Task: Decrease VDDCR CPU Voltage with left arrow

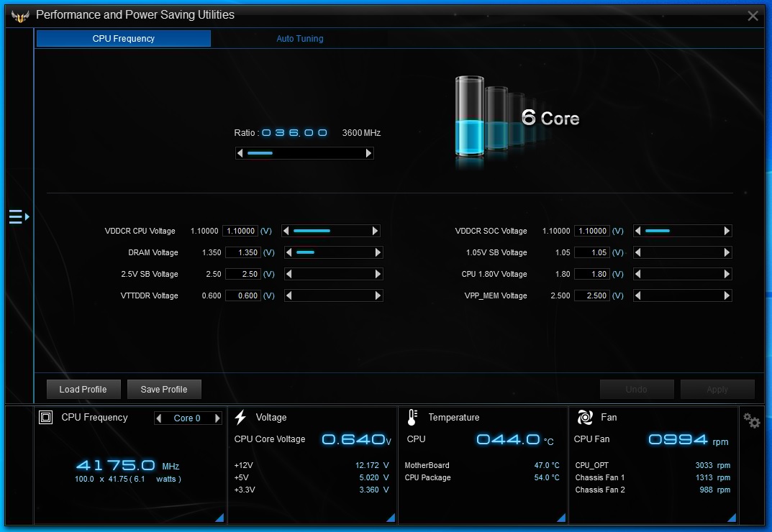Action: [286, 231]
